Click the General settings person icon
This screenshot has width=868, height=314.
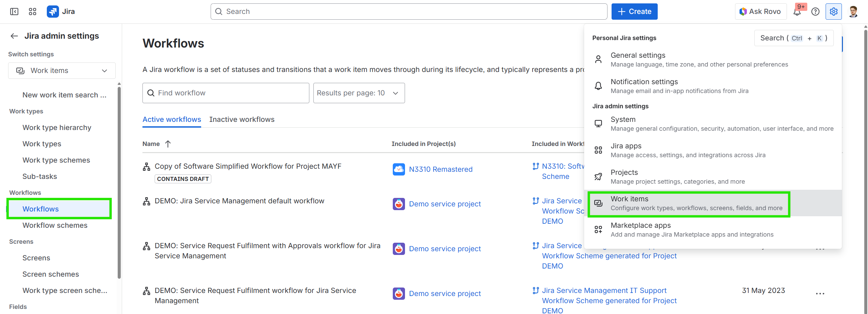pos(598,59)
